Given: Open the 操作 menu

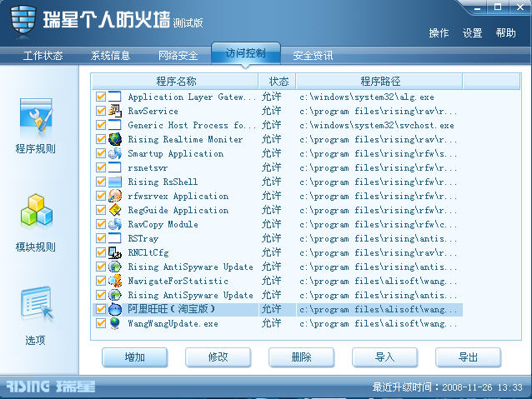Looking at the screenshot, I should point(439,32).
